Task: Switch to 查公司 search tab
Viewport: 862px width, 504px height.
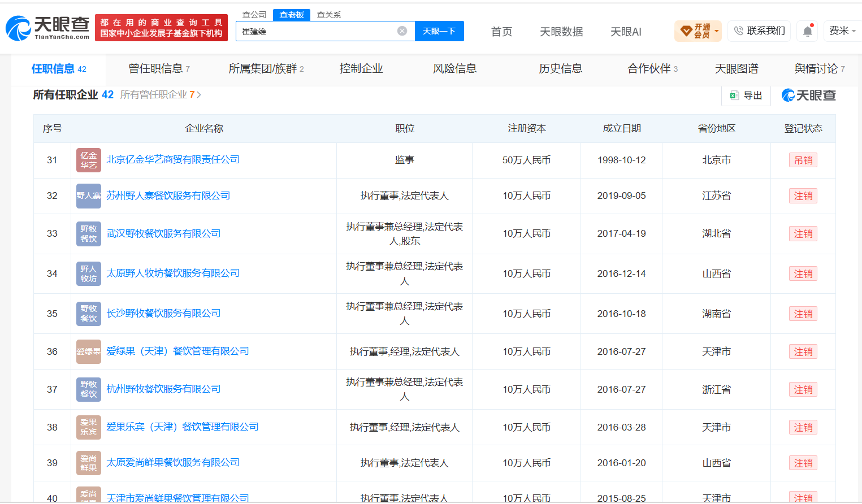Action: (254, 15)
